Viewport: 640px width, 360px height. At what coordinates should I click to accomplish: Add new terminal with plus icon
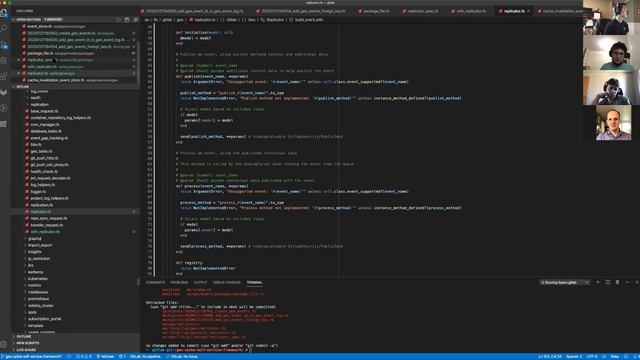coord(598,282)
